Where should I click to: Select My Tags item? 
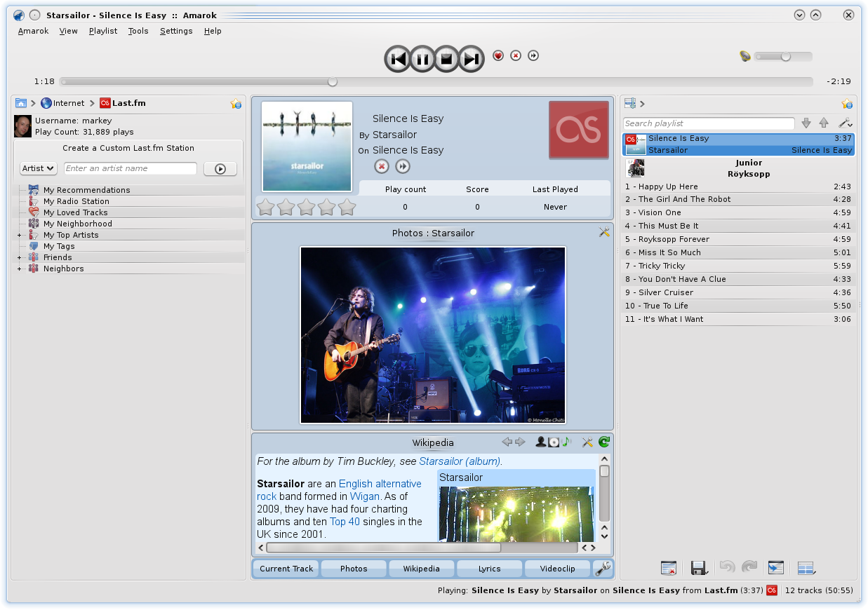click(59, 246)
